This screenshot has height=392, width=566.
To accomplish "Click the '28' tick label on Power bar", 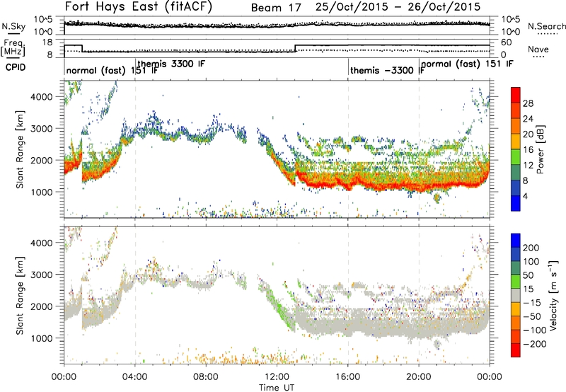I will coord(528,103).
